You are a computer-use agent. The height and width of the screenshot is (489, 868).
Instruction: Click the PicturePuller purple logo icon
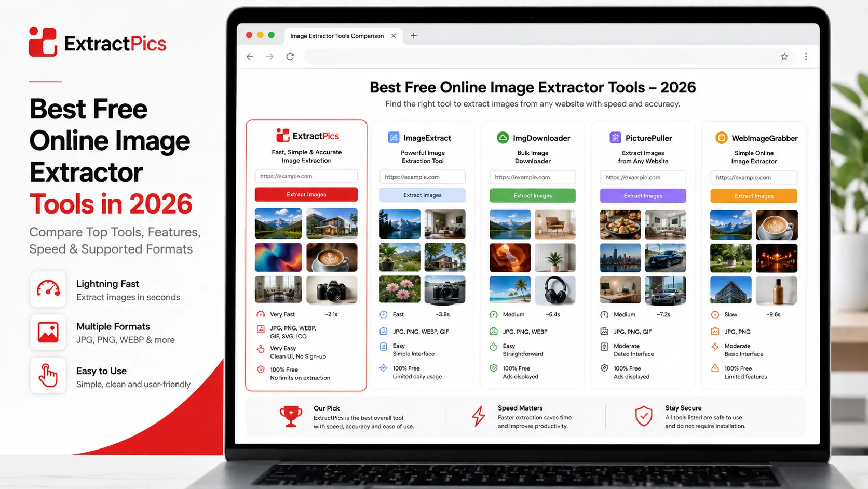point(615,138)
